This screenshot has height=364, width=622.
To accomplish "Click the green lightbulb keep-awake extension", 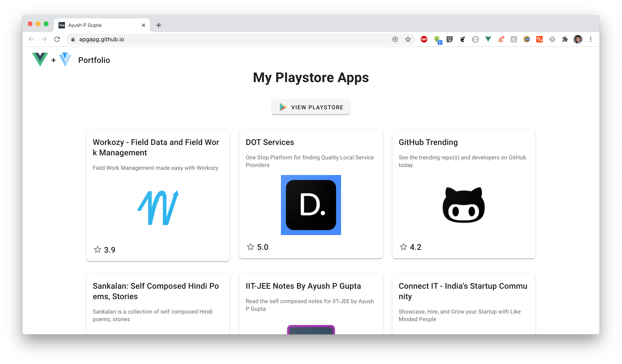I will coord(449,39).
